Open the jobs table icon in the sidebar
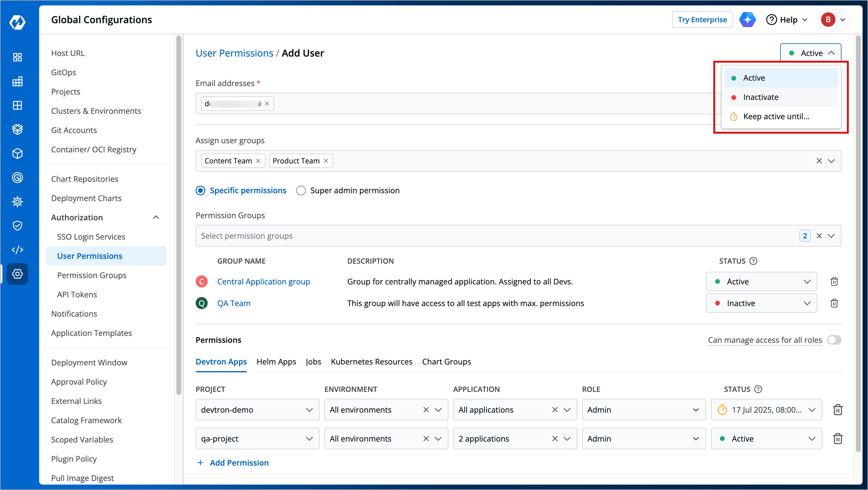 tap(17, 81)
